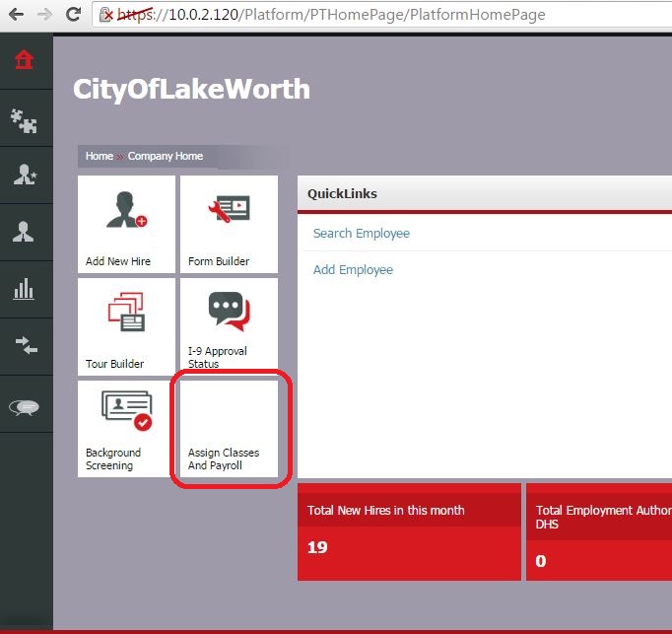Check the I-9 Approval Status tile
The width and height of the screenshot is (672, 634).
click(x=229, y=325)
